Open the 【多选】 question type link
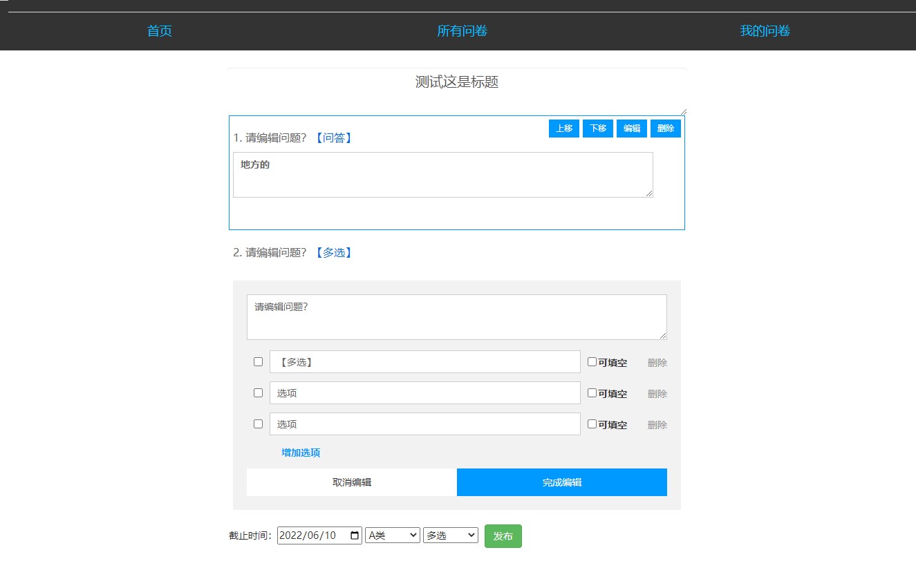 (x=334, y=252)
